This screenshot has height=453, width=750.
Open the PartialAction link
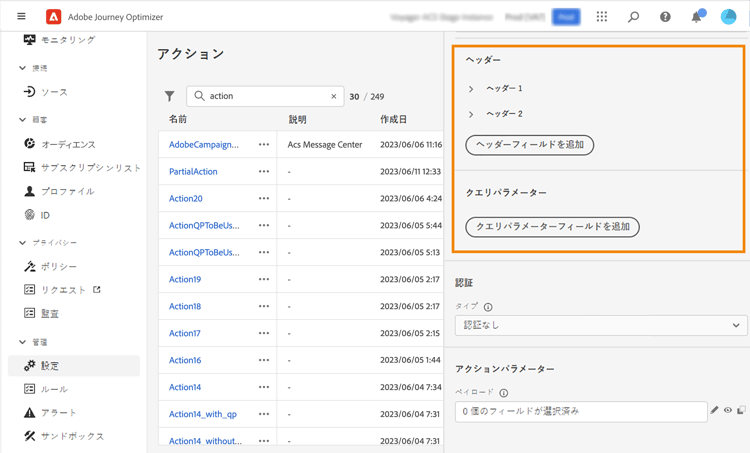193,171
